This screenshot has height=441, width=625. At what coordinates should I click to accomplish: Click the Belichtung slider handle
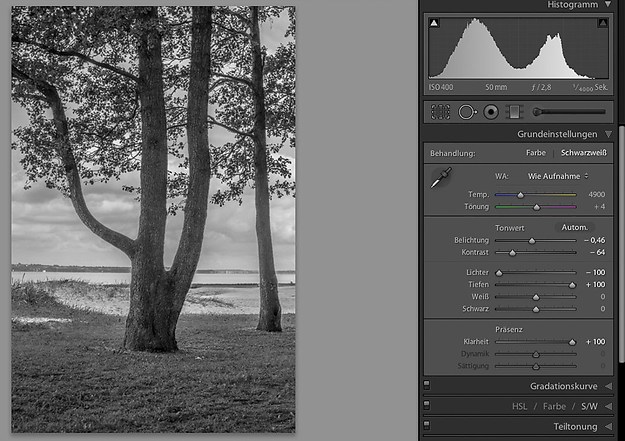532,241
